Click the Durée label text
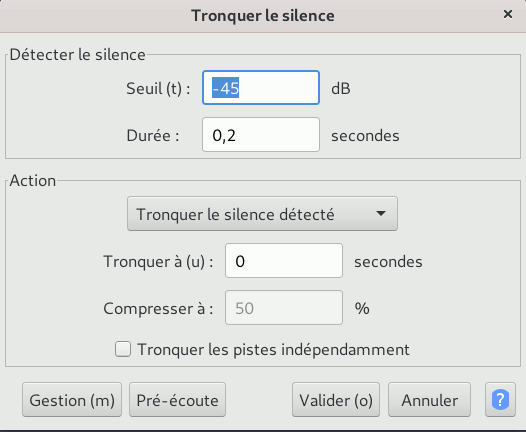 pyautogui.click(x=153, y=136)
